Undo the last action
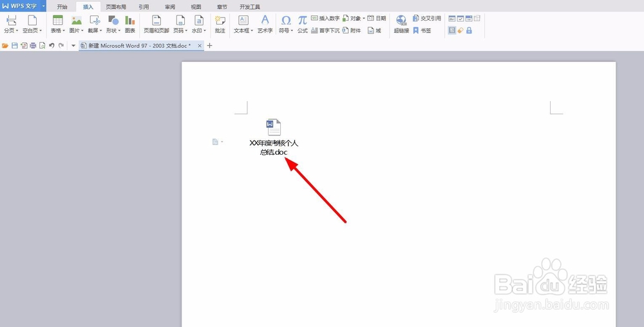Screen dimensions: 644x327 point(52,46)
